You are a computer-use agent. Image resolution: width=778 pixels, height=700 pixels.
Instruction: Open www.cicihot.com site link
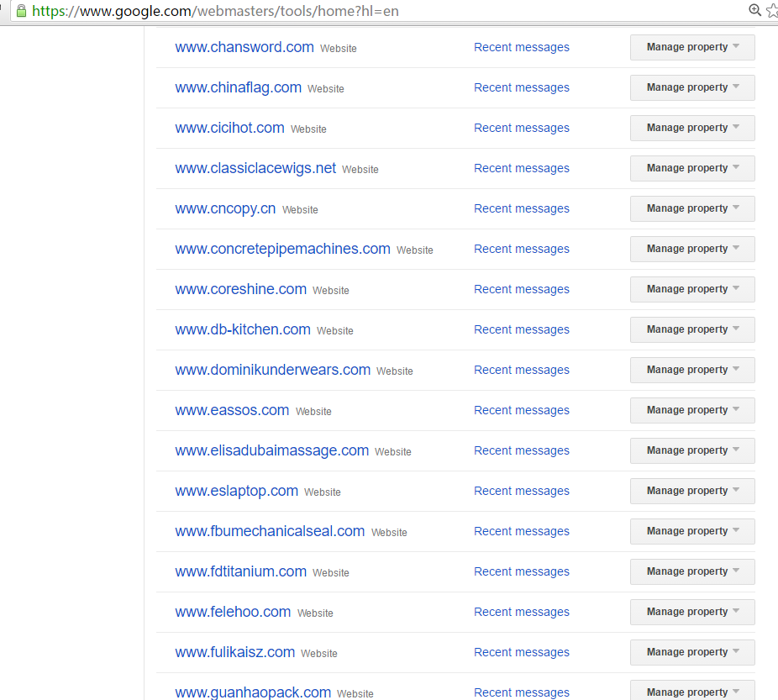pos(229,128)
